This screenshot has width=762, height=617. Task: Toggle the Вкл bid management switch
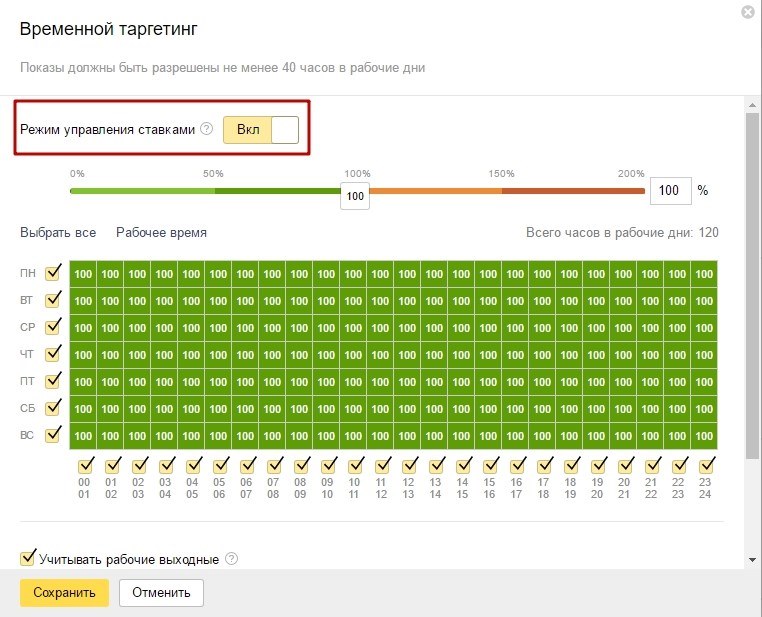click(261, 129)
